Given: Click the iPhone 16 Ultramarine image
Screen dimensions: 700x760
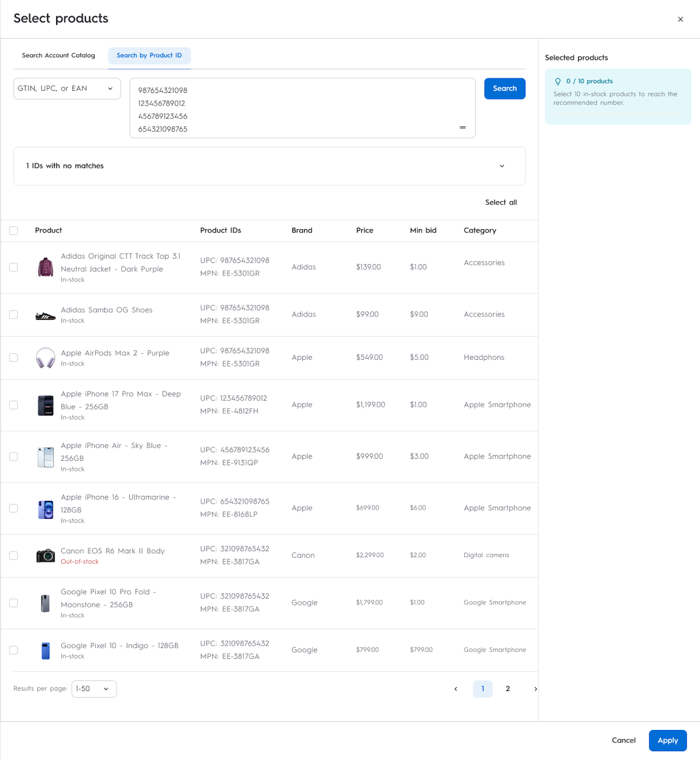Looking at the screenshot, I should (45, 509).
